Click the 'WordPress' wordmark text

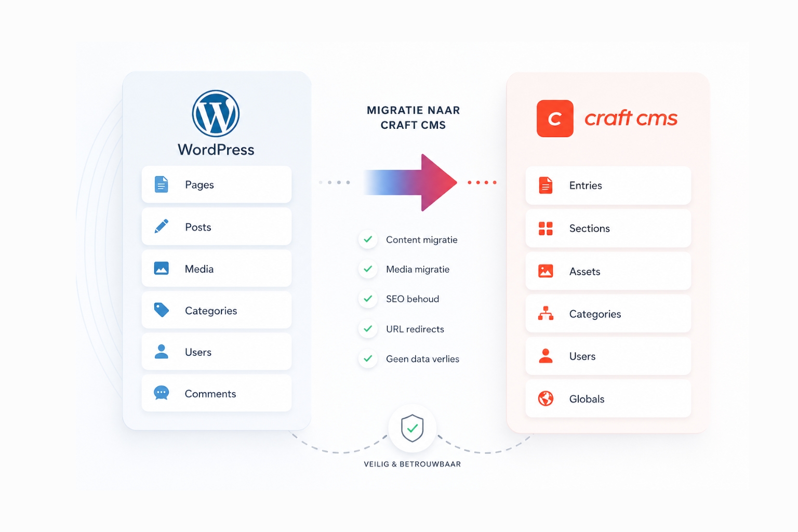(x=216, y=150)
